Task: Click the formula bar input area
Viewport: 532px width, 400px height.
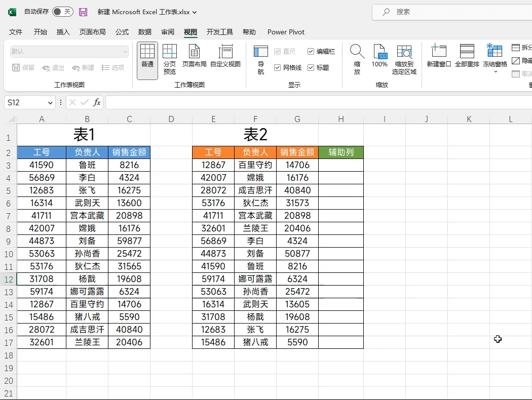Action: [x=319, y=102]
